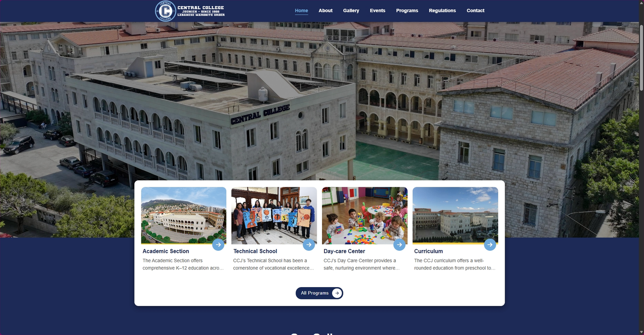Image resolution: width=644 pixels, height=335 pixels.
Task: Click the page vertical scrollbar thumb
Action: click(641, 54)
